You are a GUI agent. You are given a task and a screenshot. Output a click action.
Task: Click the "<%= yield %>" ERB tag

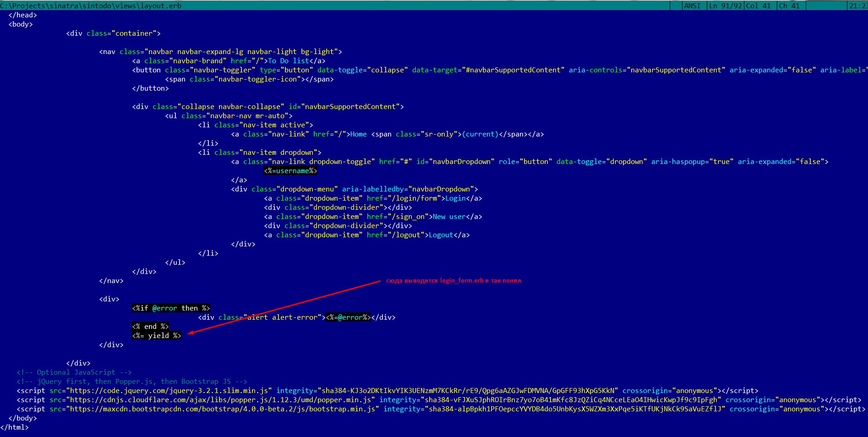(x=157, y=336)
